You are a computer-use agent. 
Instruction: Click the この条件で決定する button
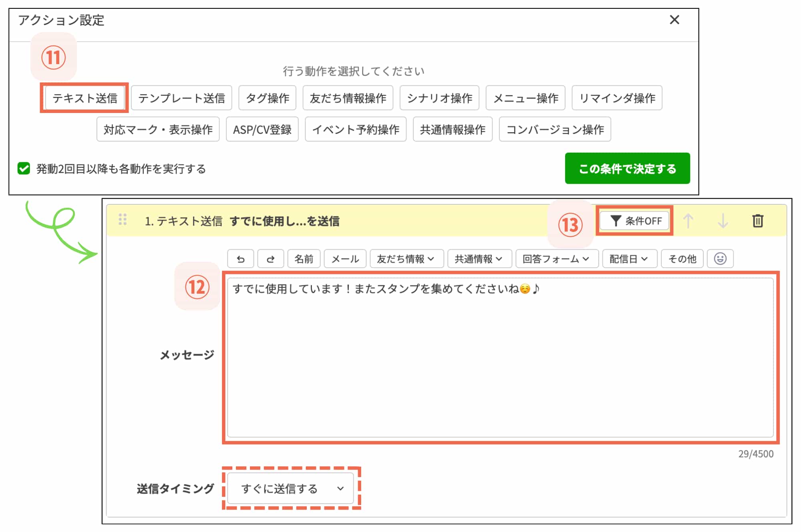(x=627, y=169)
